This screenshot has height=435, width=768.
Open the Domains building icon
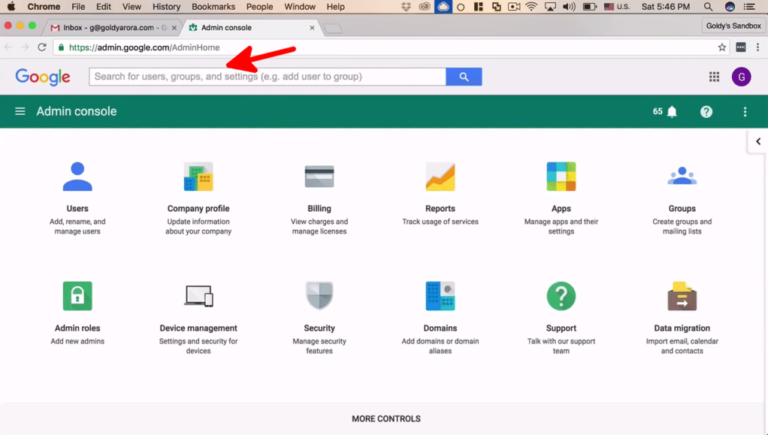tap(440, 296)
